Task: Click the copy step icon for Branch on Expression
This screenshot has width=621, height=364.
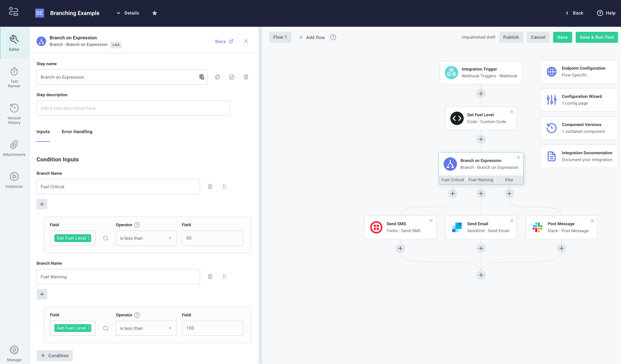Action: point(217,77)
